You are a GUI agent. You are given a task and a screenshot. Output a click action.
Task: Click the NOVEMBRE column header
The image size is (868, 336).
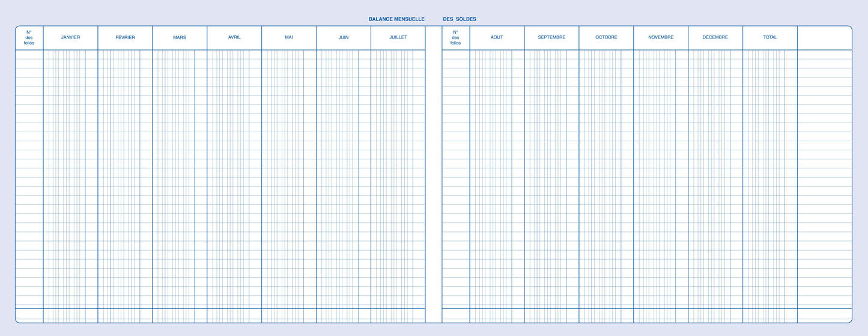(661, 37)
